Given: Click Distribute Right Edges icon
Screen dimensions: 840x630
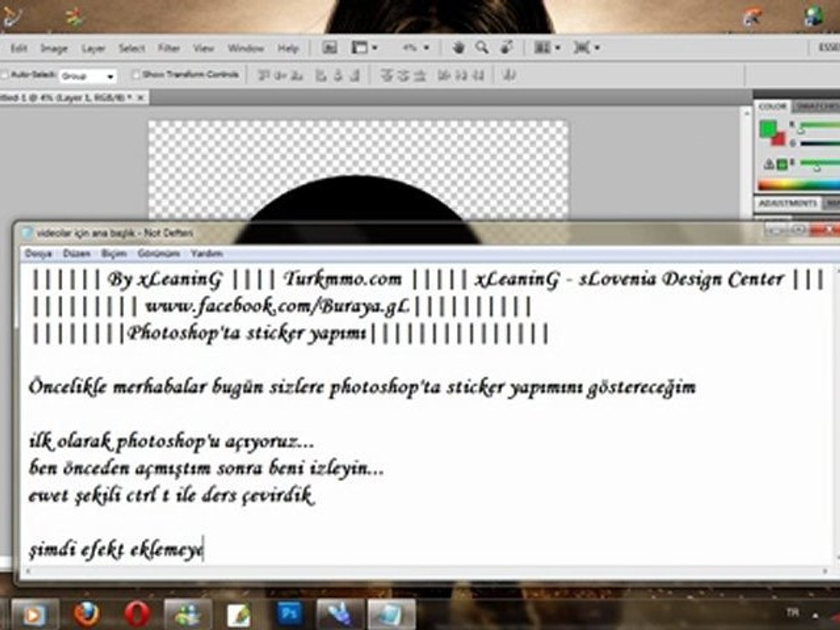Looking at the screenshot, I should click(478, 75).
